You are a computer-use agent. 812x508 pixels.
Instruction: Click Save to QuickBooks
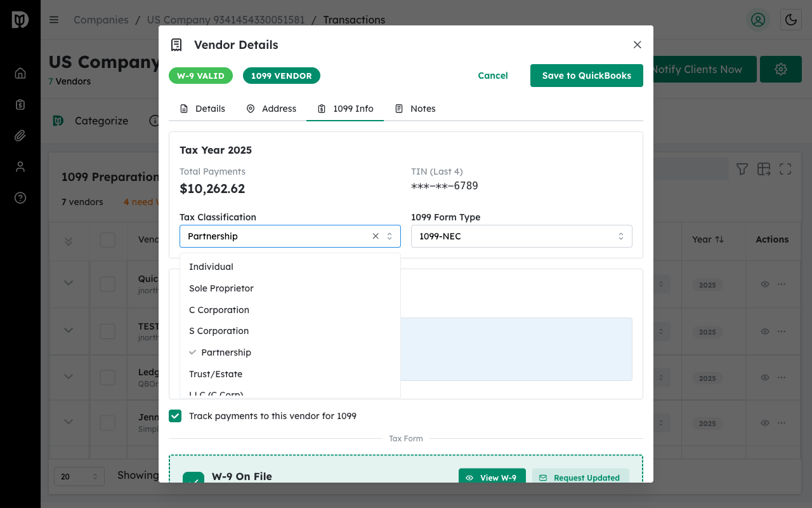point(586,75)
